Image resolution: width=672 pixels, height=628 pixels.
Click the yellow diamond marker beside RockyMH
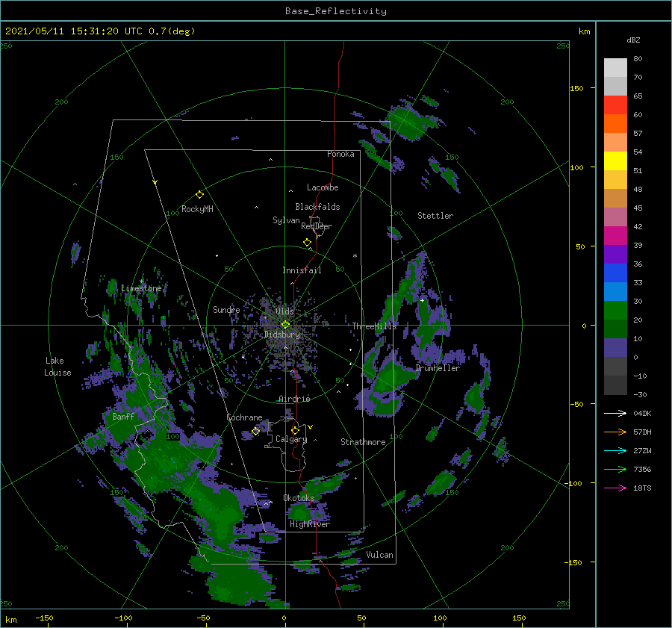tap(199, 195)
